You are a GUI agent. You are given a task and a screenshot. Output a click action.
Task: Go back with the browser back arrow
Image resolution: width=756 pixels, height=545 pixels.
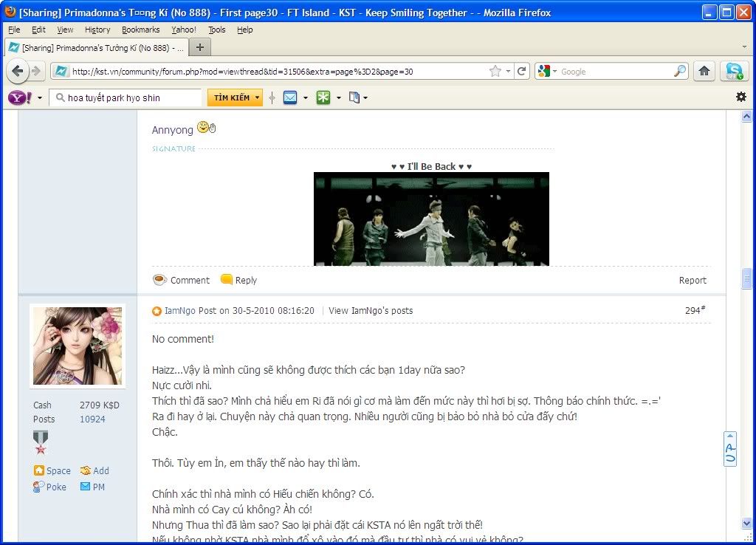[x=18, y=72]
